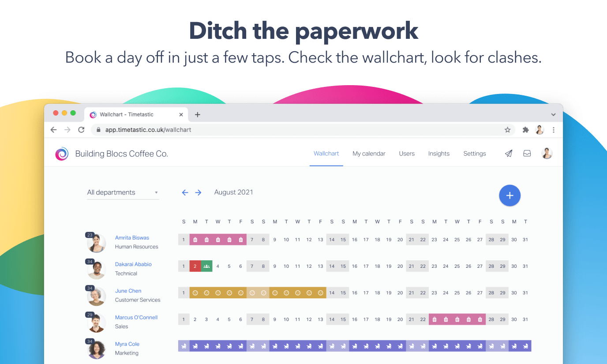
Task: Open June Chen's profile link
Action: (x=128, y=291)
